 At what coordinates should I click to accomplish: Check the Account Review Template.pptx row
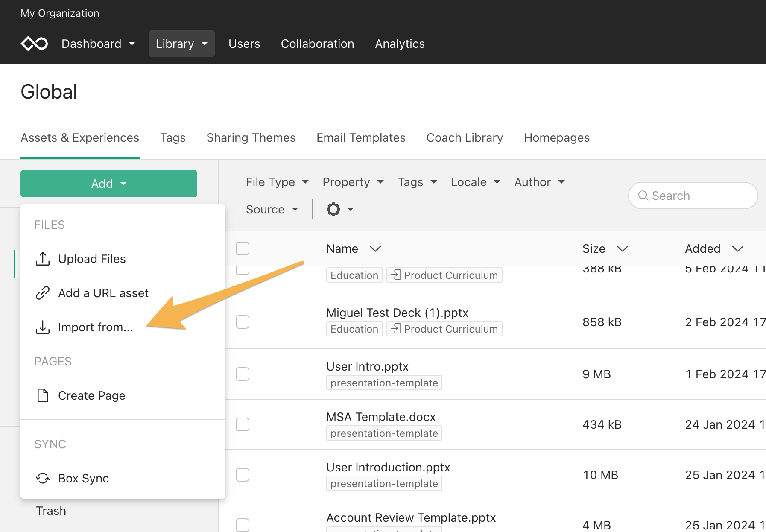tap(243, 525)
